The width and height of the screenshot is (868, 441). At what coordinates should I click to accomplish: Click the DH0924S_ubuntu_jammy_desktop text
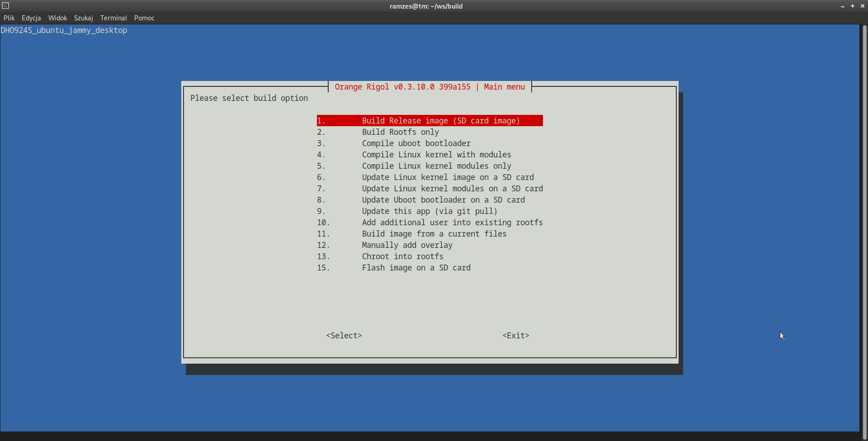64,30
